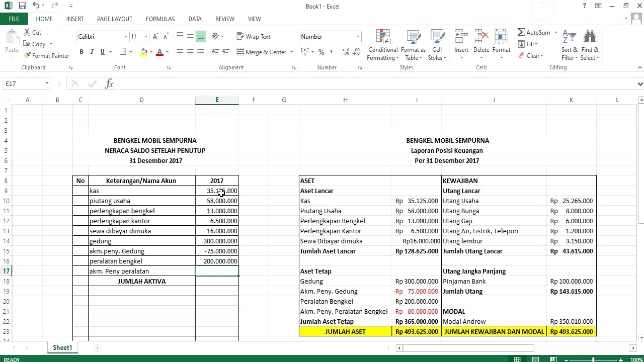Switch to the VIEW tab
644x362 pixels.
(255, 19)
